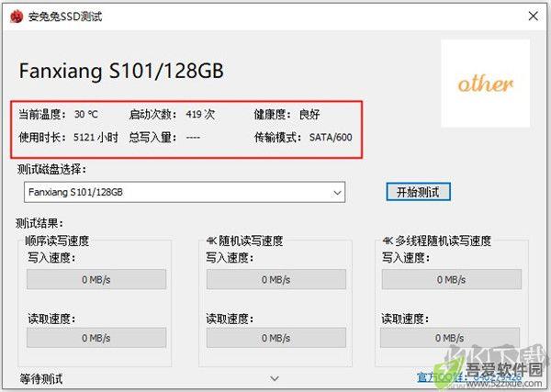Click the 测试磁盘选择 label
This screenshot has width=551, height=392.
51,169
